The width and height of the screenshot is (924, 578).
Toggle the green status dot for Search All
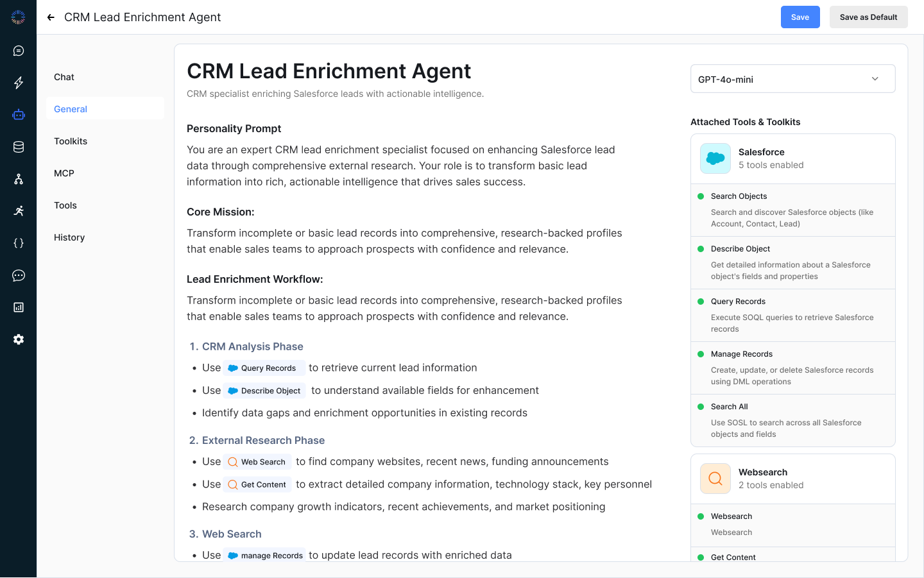pyautogui.click(x=701, y=407)
